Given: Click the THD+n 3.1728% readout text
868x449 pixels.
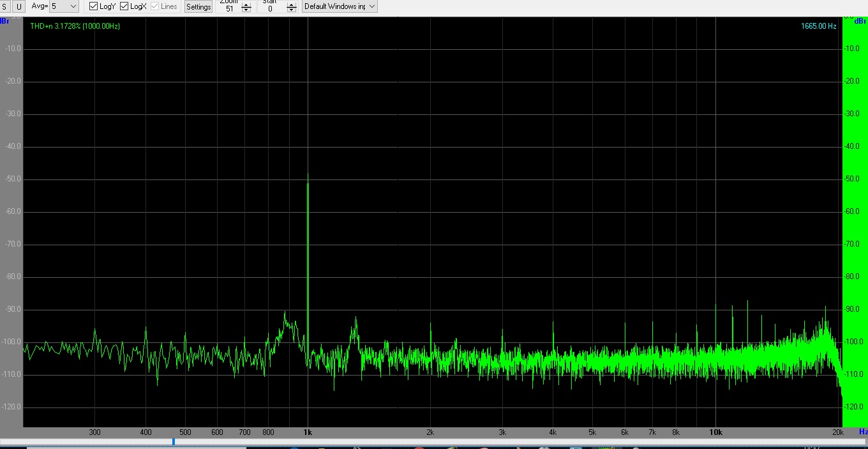Looking at the screenshot, I should pyautogui.click(x=75, y=26).
